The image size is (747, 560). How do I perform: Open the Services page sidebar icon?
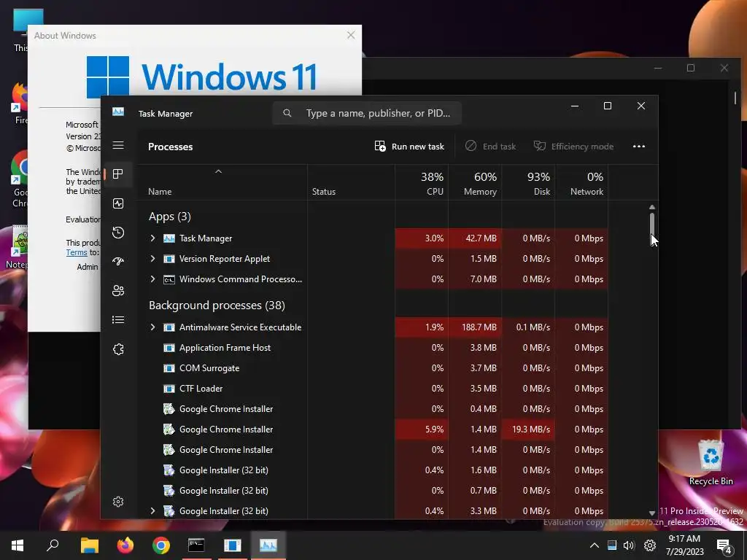tap(118, 349)
